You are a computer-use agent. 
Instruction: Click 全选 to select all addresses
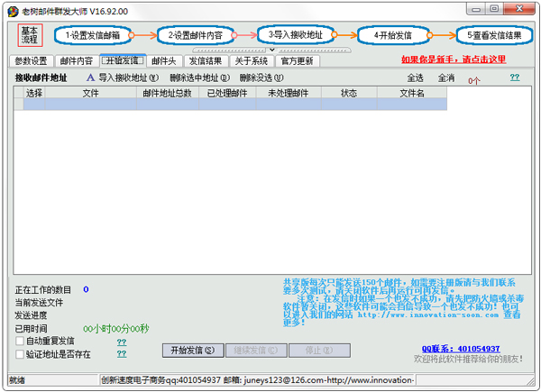point(415,78)
